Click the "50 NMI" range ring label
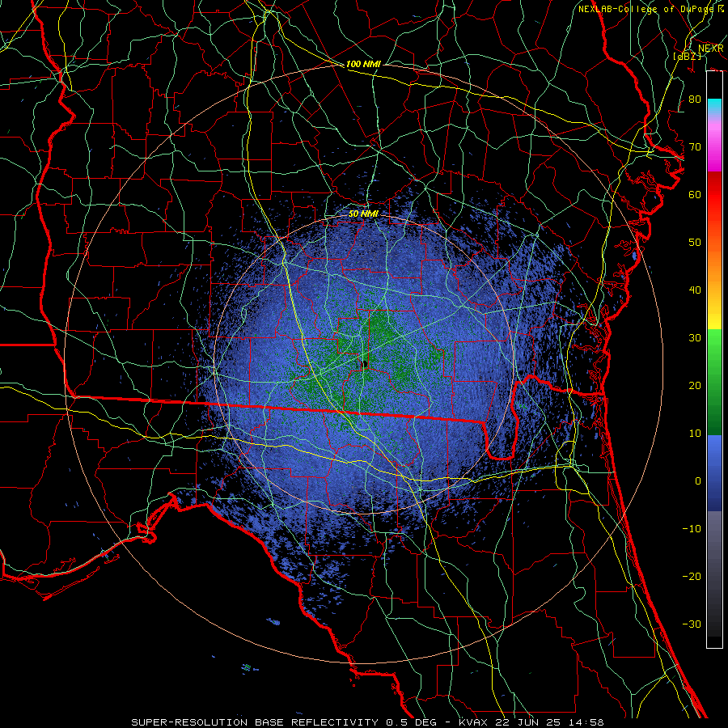The image size is (728, 728). click(x=363, y=214)
